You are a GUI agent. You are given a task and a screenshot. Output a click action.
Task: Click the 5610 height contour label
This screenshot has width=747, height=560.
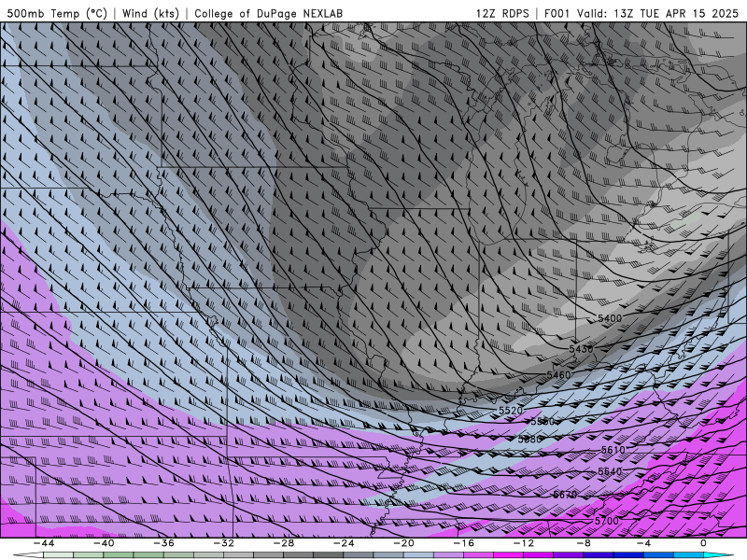click(x=613, y=450)
